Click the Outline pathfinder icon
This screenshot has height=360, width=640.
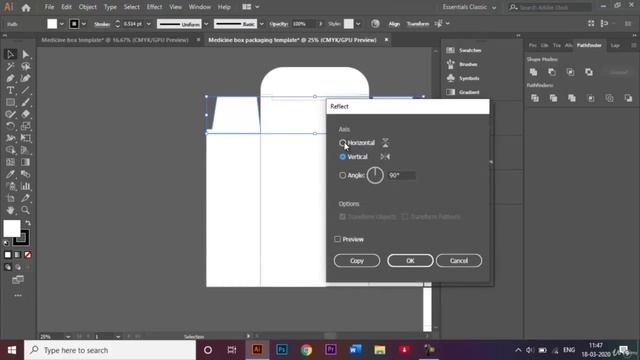point(609,98)
